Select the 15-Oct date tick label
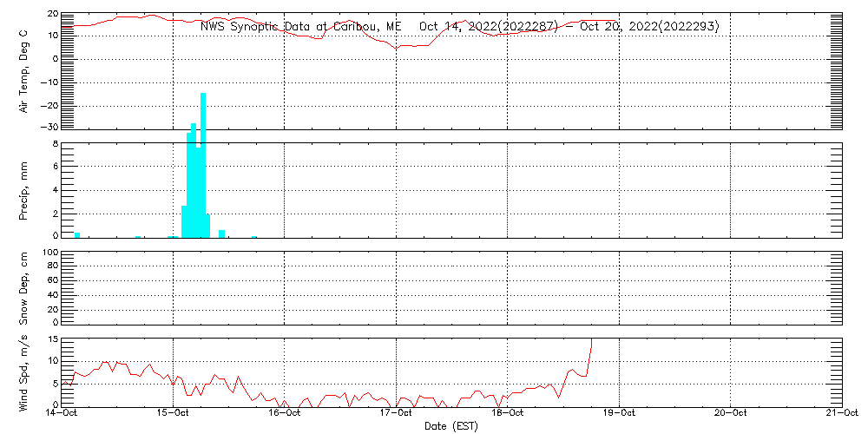 click(174, 413)
